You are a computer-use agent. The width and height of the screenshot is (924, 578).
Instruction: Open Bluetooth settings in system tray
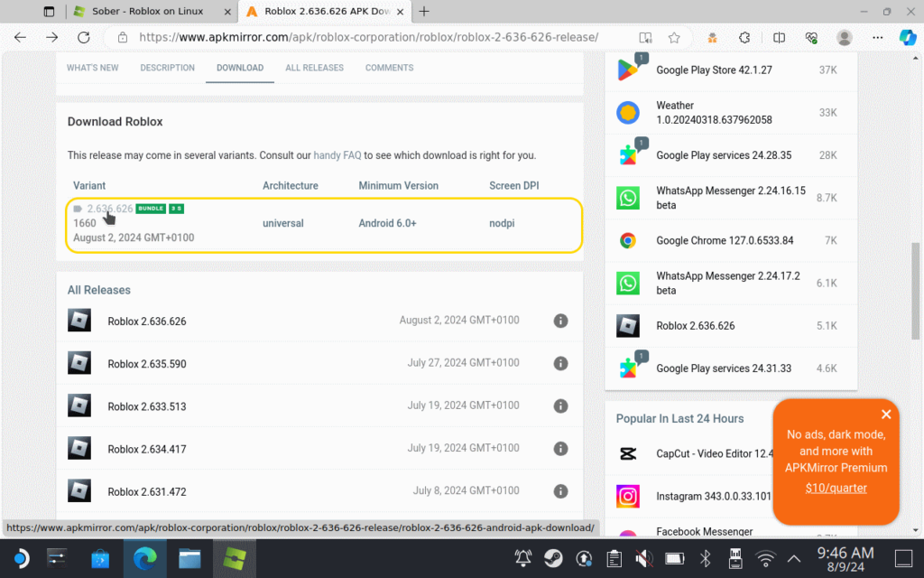(x=705, y=558)
